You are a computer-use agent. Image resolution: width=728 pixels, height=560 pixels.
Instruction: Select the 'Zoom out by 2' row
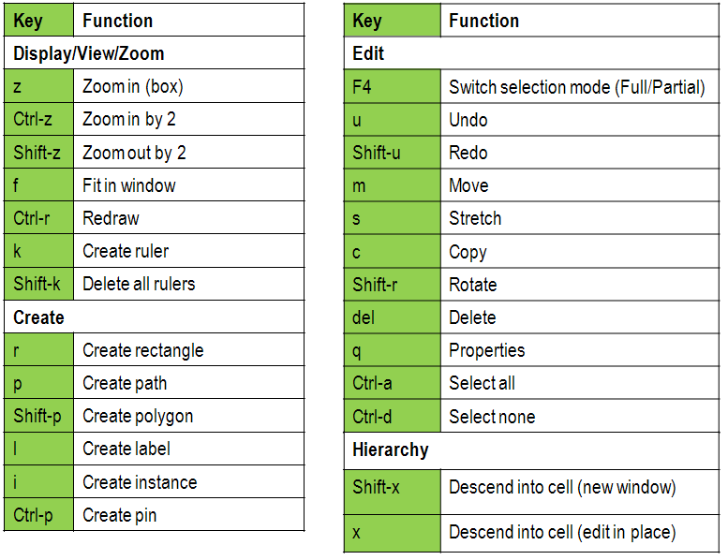click(x=134, y=152)
